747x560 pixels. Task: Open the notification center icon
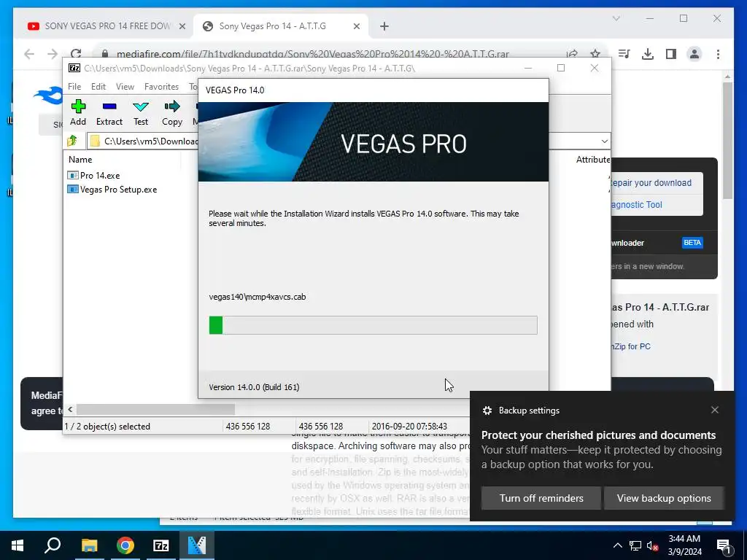[724, 545]
